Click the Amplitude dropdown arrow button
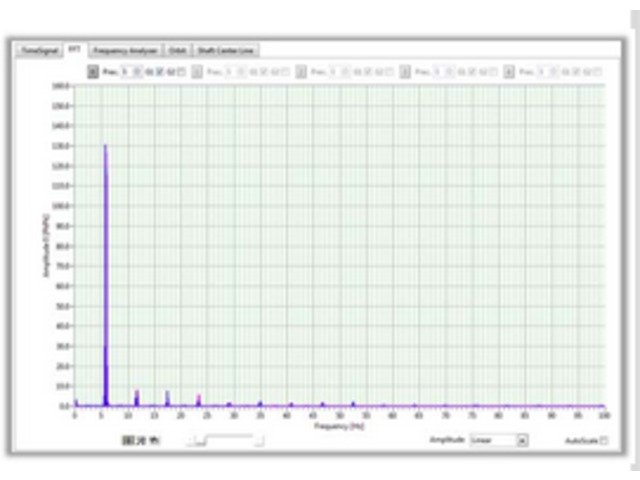This screenshot has width=640, height=480. click(x=521, y=439)
